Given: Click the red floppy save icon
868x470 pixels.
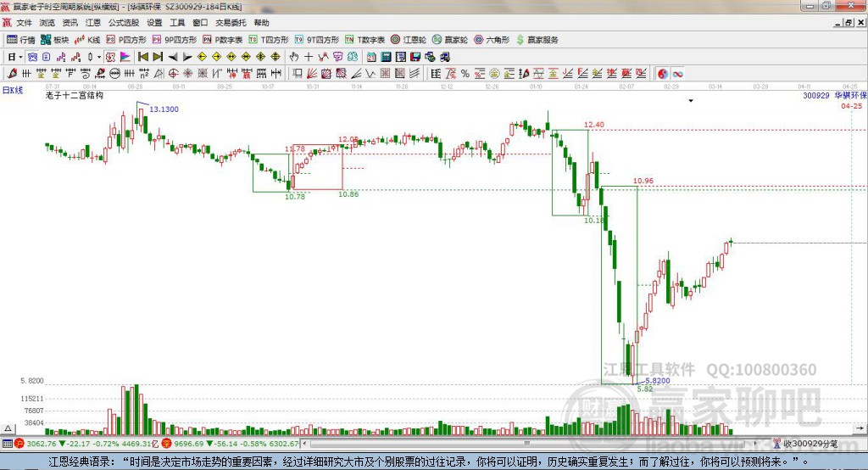Looking at the screenshot, I should coord(415,57).
